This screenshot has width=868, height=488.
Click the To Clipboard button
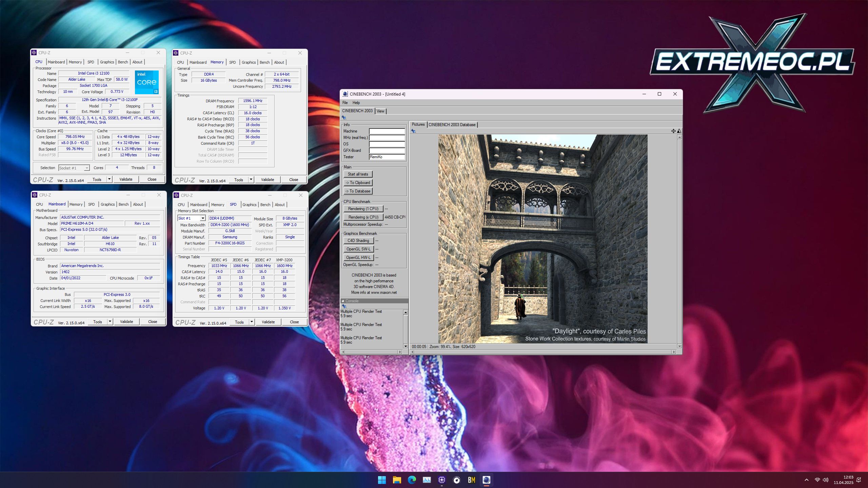coord(358,183)
